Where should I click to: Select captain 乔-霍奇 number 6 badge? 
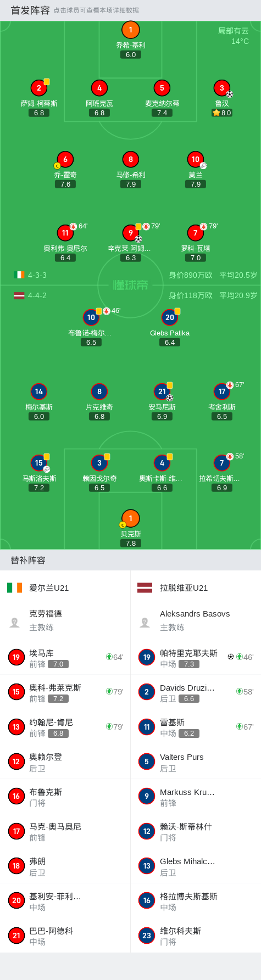click(65, 159)
